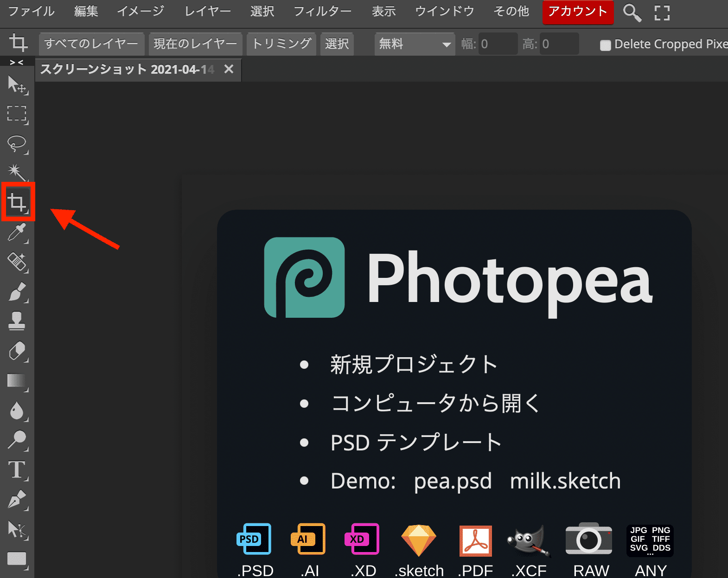
Task: Pick the Magic Wand tool
Action: pyautogui.click(x=17, y=173)
